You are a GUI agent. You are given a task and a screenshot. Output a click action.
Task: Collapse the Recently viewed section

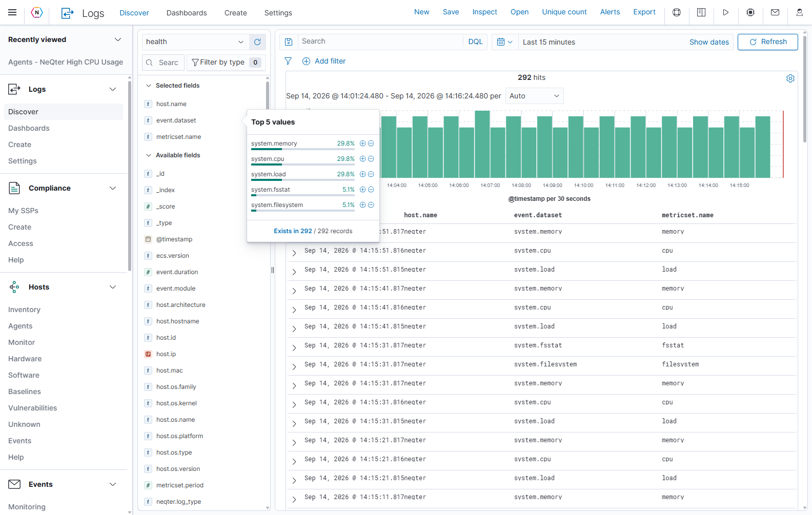coord(118,39)
